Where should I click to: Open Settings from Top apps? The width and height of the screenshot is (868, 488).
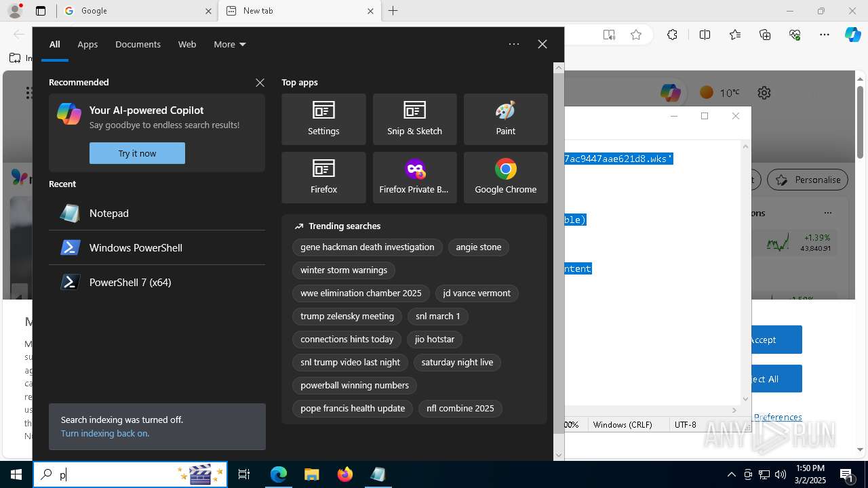coord(323,119)
